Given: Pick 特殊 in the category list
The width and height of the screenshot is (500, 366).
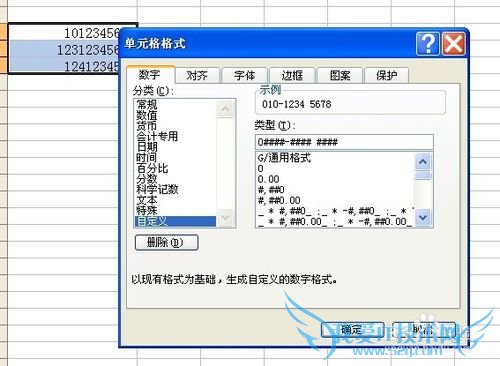Looking at the screenshot, I should 146,210.
